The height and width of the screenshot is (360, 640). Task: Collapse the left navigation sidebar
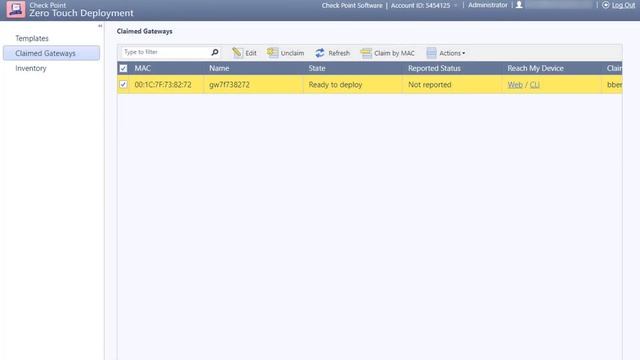100,26
